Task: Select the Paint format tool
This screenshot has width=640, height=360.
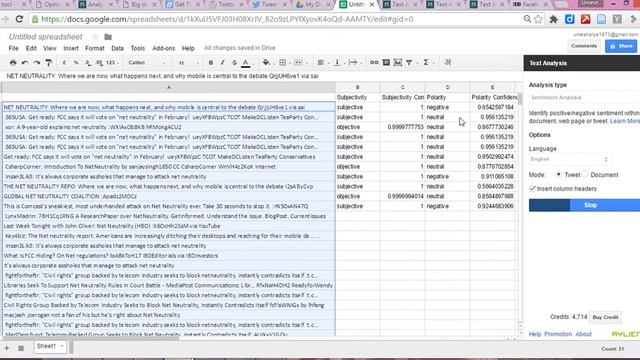Action: click(49, 63)
